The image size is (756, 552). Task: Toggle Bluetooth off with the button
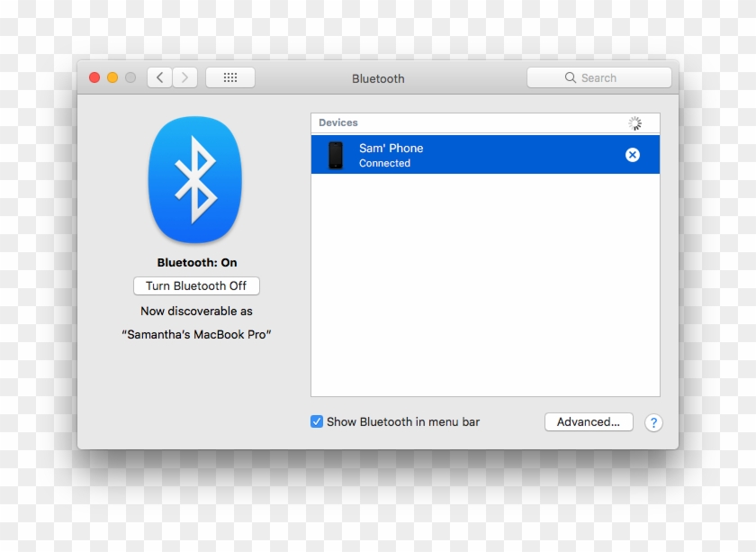196,285
